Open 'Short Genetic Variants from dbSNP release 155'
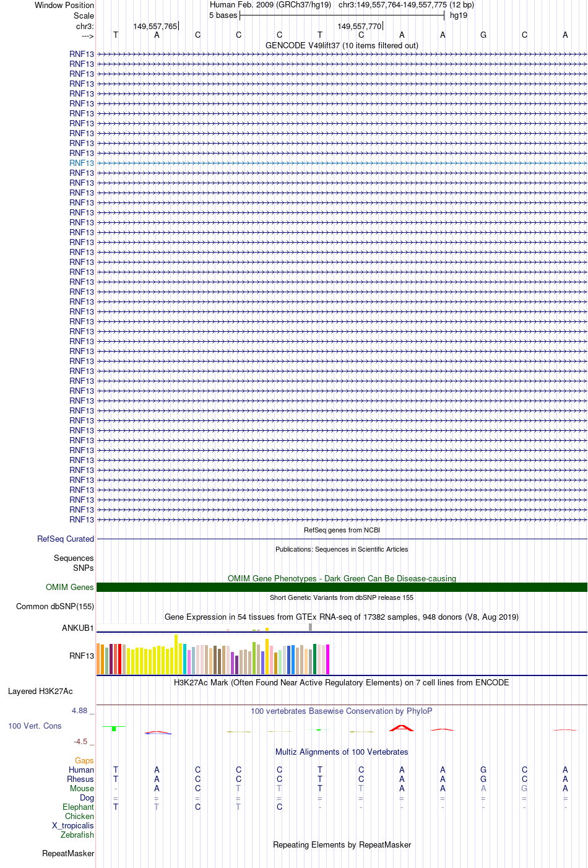The width and height of the screenshot is (588, 868). click(x=342, y=597)
